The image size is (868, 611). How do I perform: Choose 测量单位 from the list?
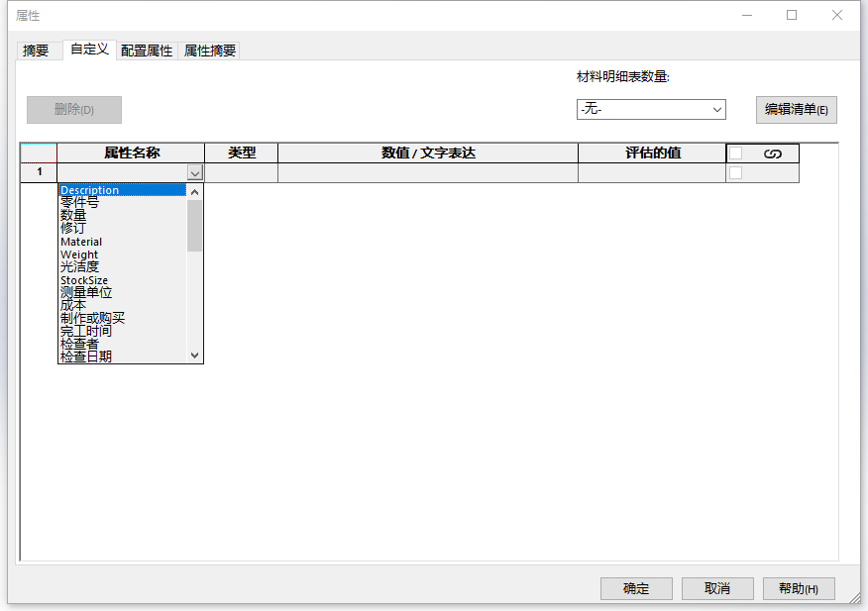[x=122, y=293]
